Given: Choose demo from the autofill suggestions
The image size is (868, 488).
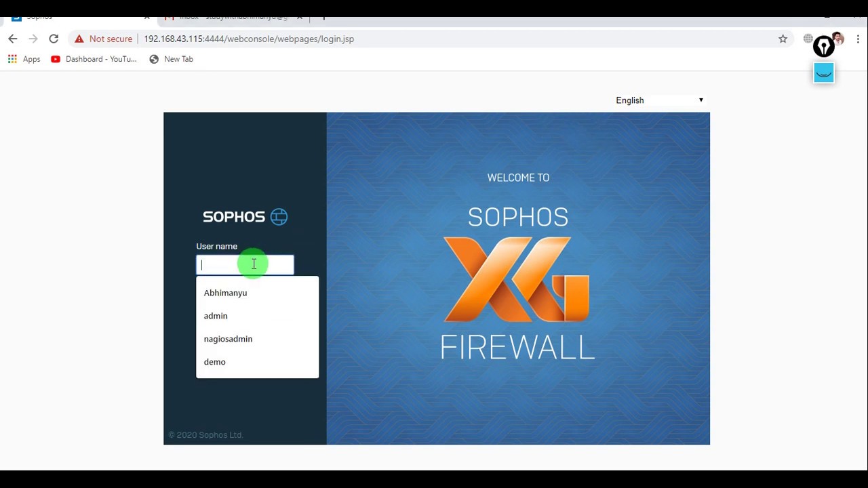Looking at the screenshot, I should pos(257,362).
